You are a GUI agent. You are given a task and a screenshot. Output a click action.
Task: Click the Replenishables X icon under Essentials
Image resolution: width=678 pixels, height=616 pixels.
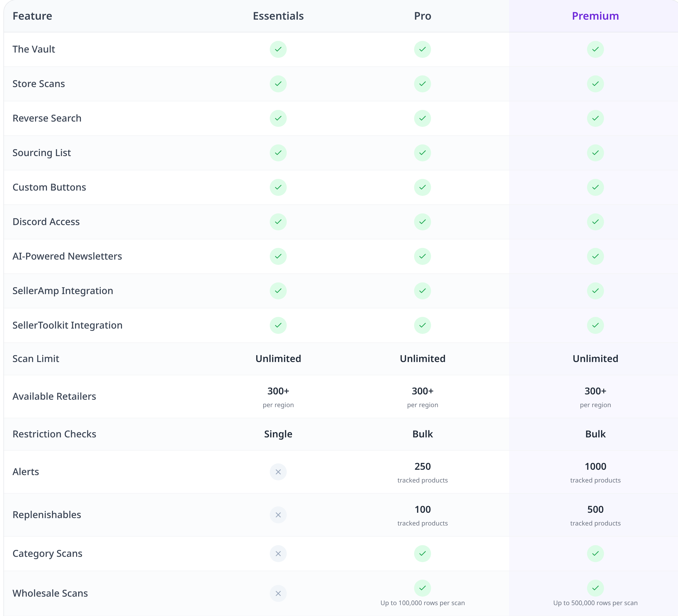278,515
